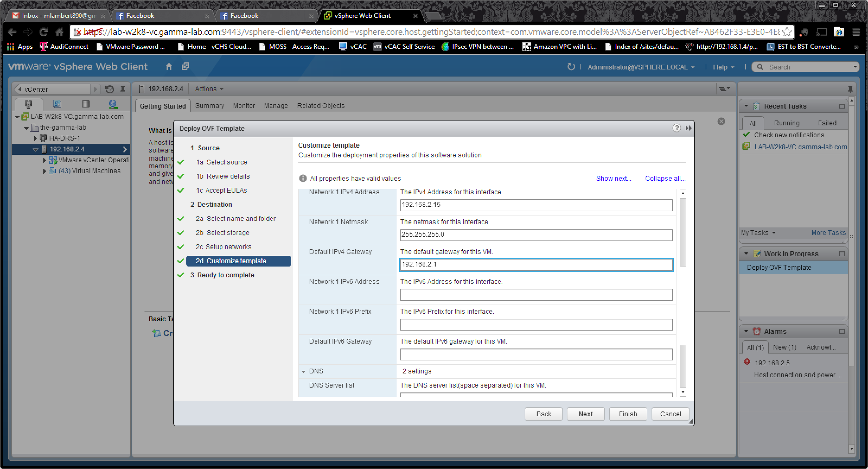Viewport: 868px width, 469px height.
Task: Click the vSphere home icon
Action: [x=169, y=67]
